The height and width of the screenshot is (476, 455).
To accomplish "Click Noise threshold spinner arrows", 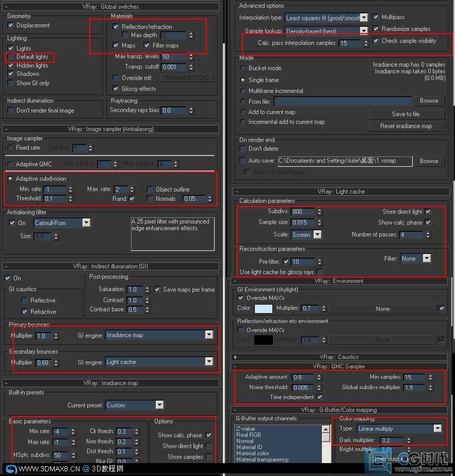I will 319,388.
